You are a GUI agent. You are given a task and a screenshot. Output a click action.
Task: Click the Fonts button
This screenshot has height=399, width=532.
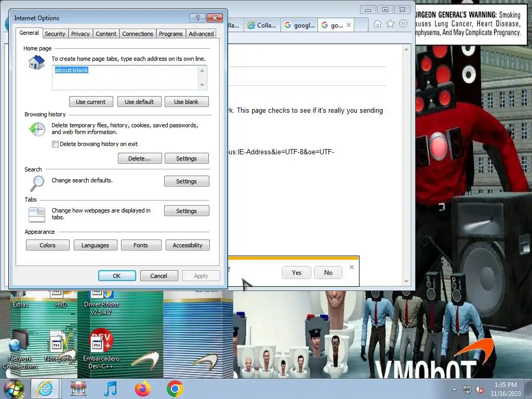point(141,245)
